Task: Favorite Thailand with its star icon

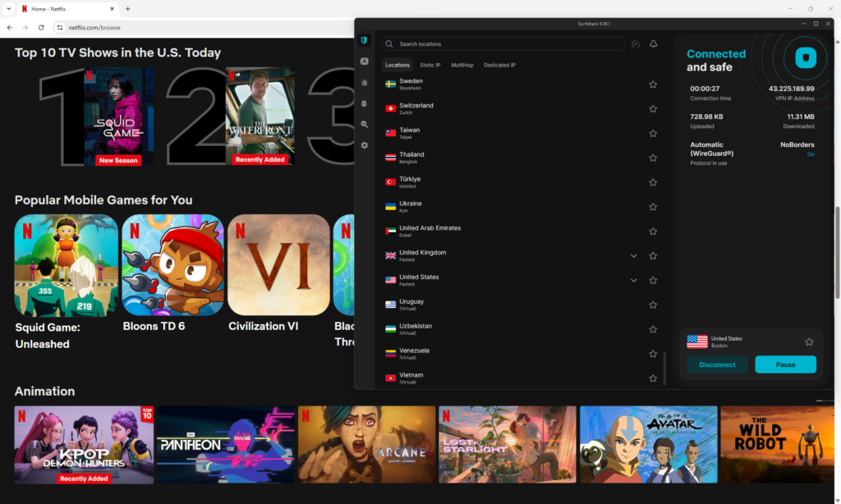Action: (x=653, y=158)
